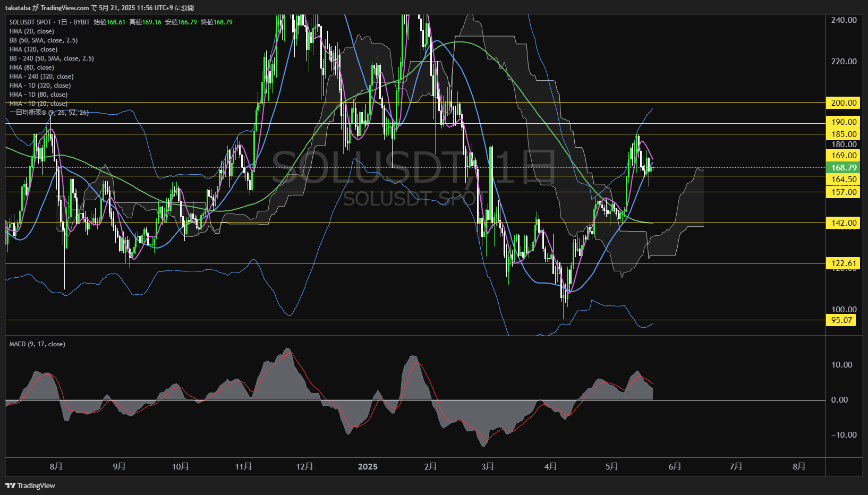868x495 pixels.
Task: Click the 12月 time axis label
Action: (x=304, y=466)
